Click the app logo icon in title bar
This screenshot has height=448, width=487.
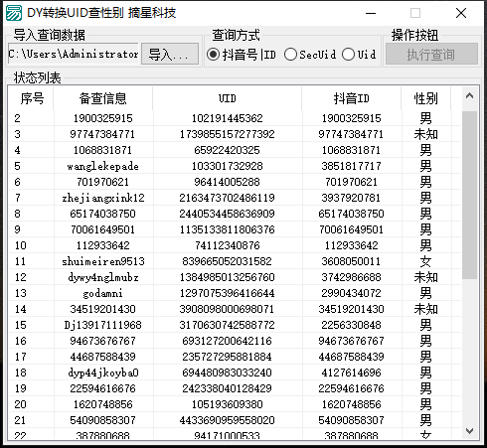14,13
